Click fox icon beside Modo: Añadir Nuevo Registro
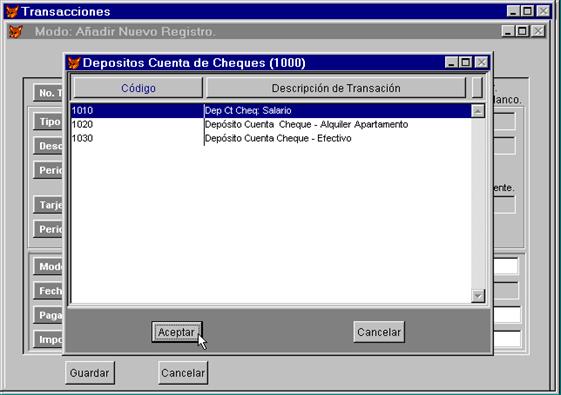561x395 pixels. [16, 31]
